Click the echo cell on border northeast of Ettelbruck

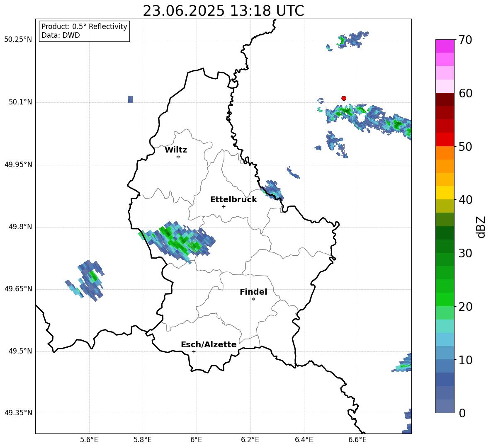pyautogui.click(x=272, y=190)
